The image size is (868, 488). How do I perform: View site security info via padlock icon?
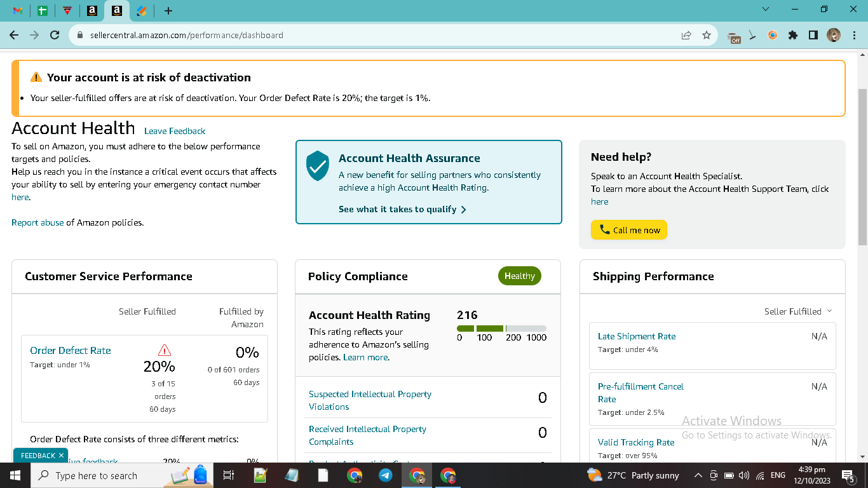pos(80,36)
